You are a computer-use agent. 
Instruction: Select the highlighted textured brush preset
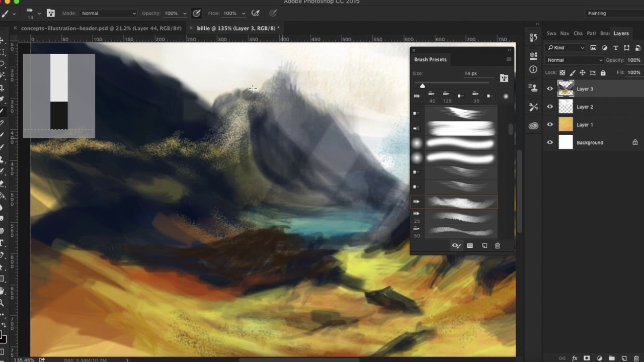coord(454,202)
